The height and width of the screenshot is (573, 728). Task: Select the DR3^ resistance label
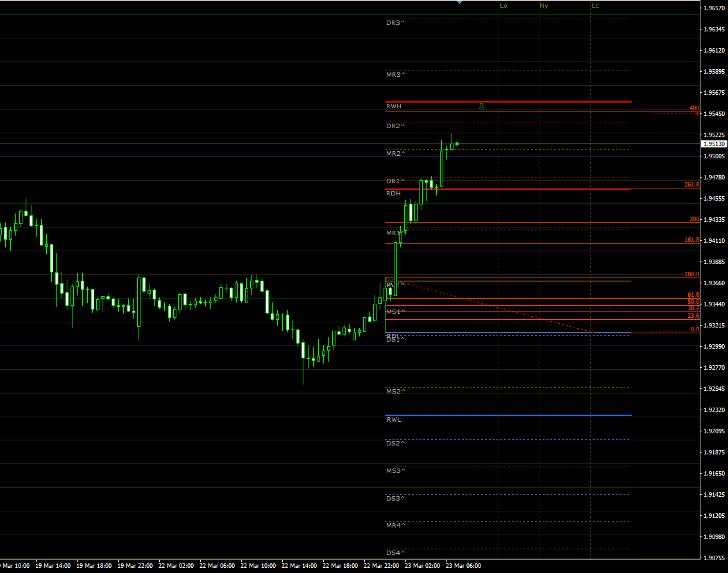(x=395, y=22)
